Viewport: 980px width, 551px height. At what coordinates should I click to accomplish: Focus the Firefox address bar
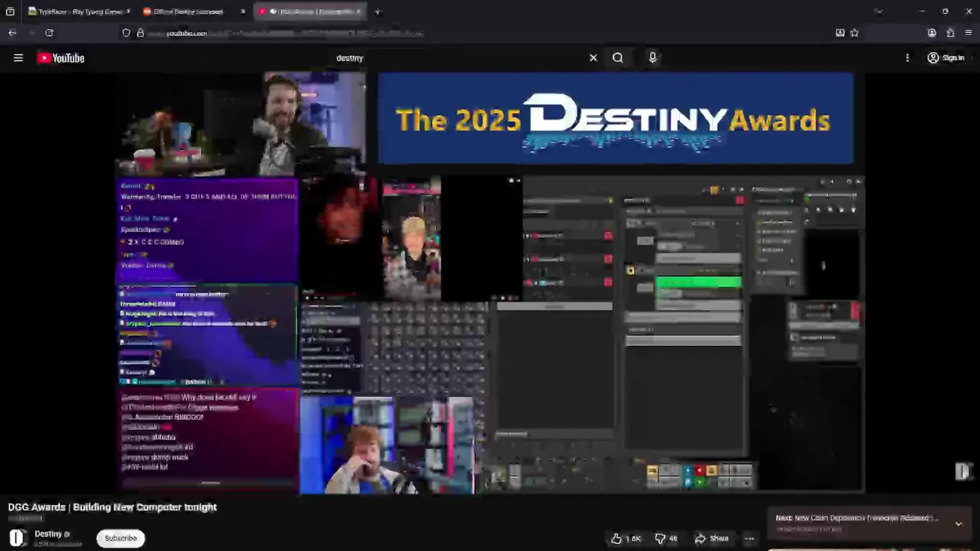pos(490,33)
